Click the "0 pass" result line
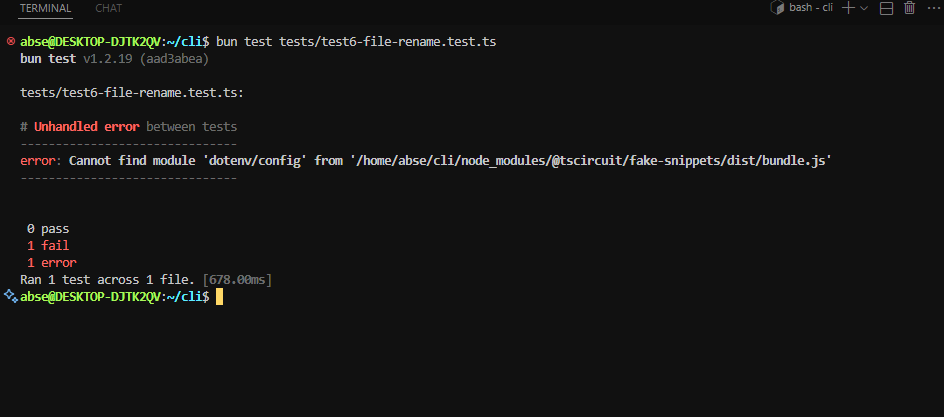Image resolution: width=944 pixels, height=417 pixels. point(48,228)
